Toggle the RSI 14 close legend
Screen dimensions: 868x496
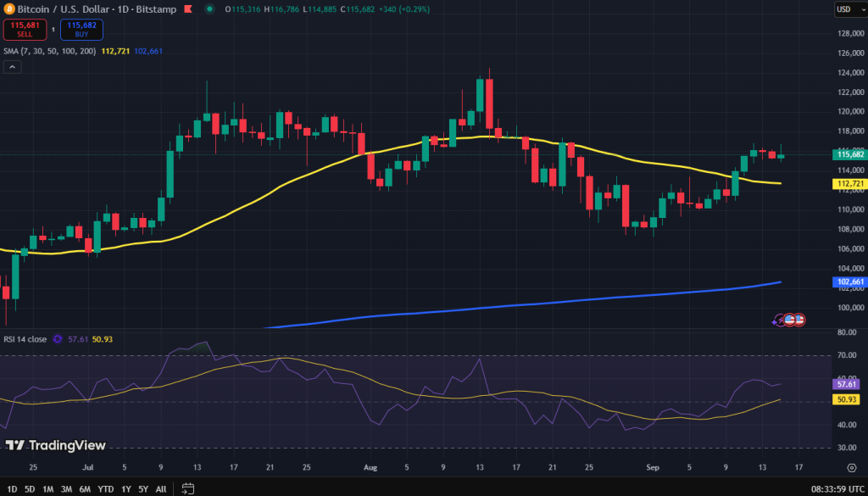(x=25, y=338)
